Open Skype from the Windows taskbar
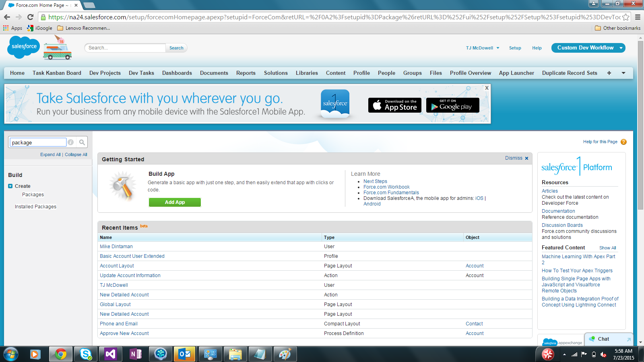The image size is (644, 362). click(x=85, y=354)
